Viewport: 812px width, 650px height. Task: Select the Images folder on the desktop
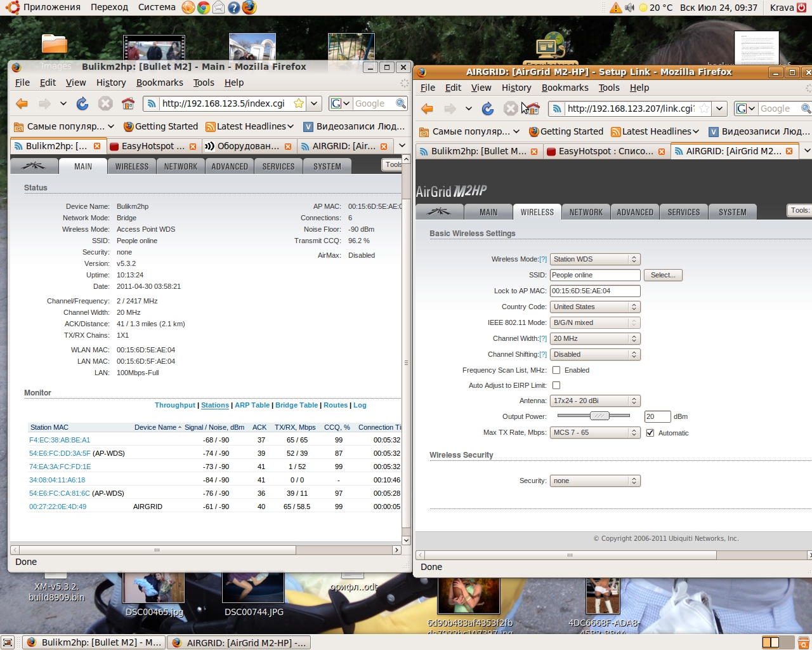(55, 51)
